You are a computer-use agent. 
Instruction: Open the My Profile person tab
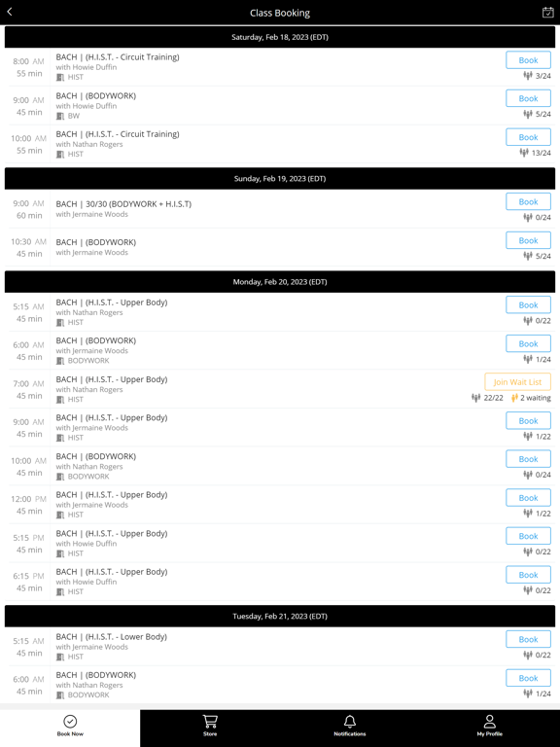(x=490, y=726)
